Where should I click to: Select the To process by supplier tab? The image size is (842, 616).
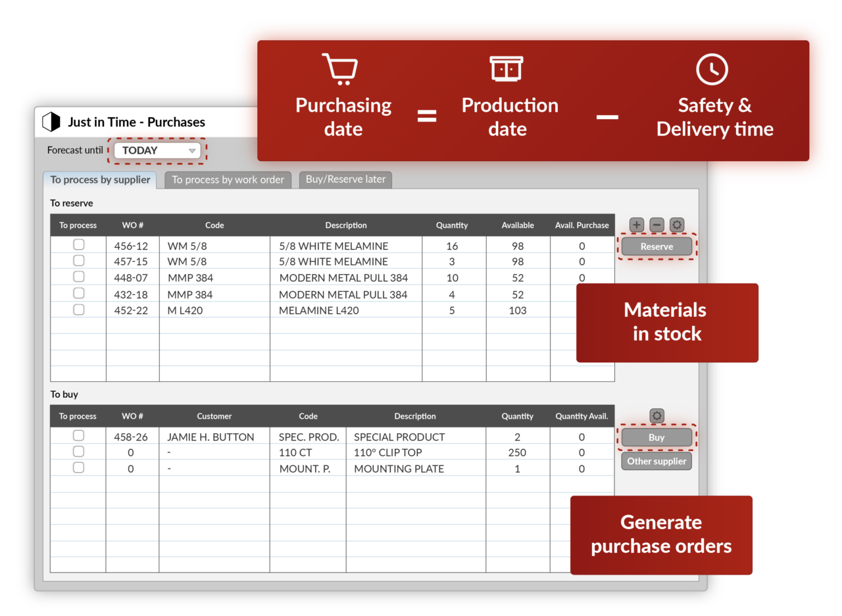coord(100,179)
